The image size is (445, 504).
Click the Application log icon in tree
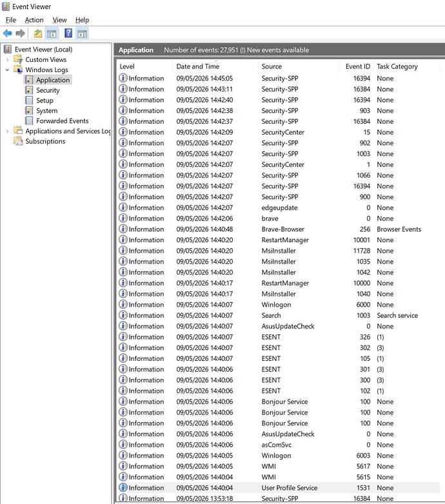pos(29,80)
